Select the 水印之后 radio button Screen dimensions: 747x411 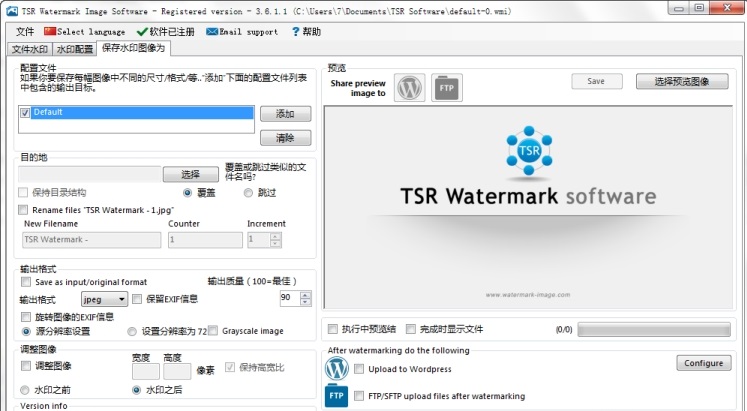[136, 390]
